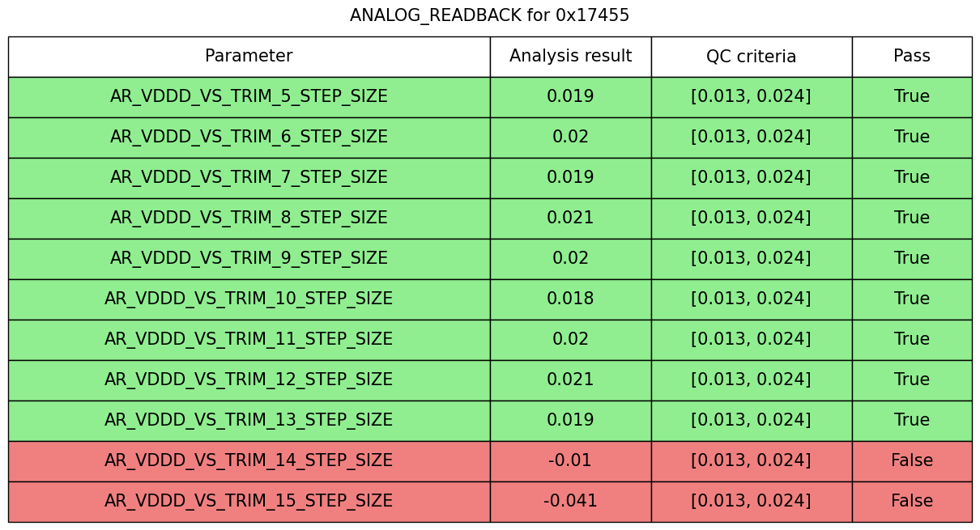Select the 0.018 analysis result cell
This screenshot has height=530, width=980.
pos(570,299)
